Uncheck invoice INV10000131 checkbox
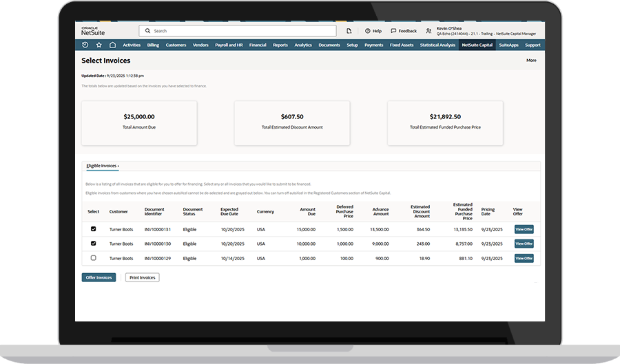Image resolution: width=620 pixels, height=364 pixels. [94, 229]
